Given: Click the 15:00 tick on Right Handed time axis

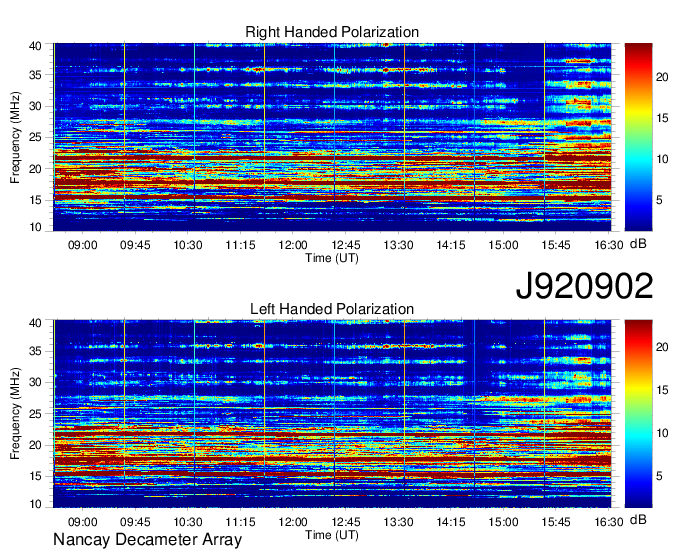Looking at the screenshot, I should 503,245.
